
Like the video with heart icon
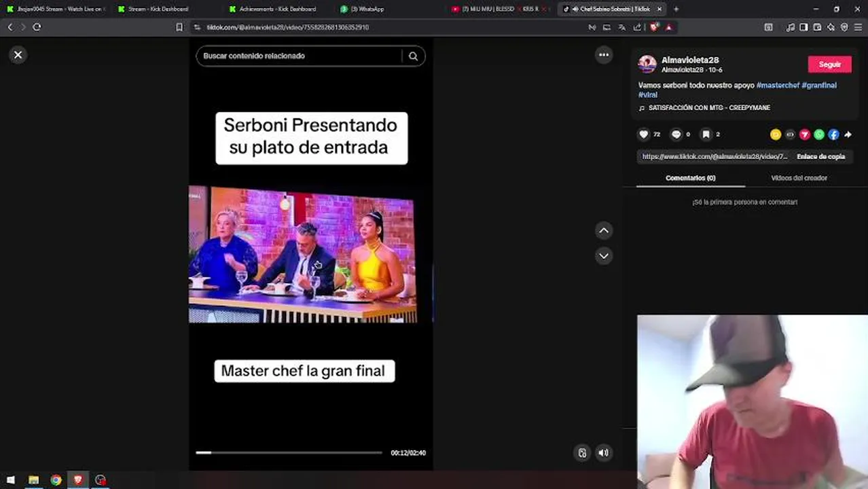[x=644, y=134]
